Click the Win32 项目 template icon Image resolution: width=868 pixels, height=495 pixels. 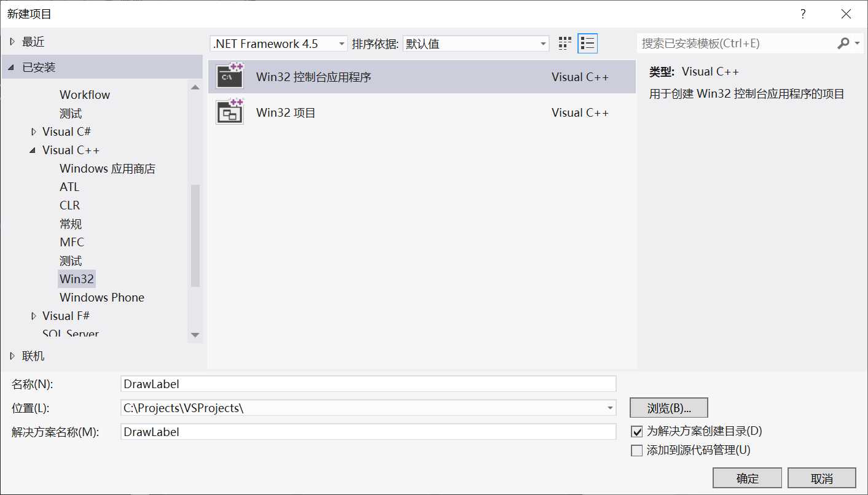[230, 112]
